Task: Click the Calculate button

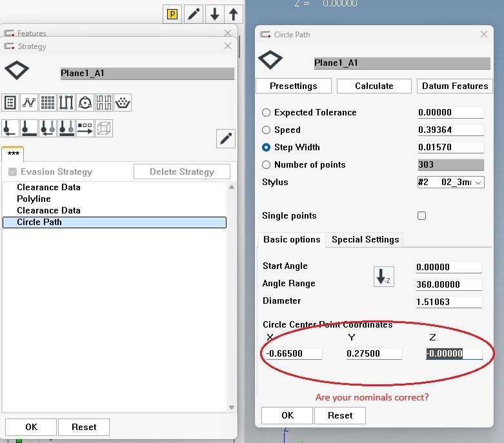Action: 374,86
